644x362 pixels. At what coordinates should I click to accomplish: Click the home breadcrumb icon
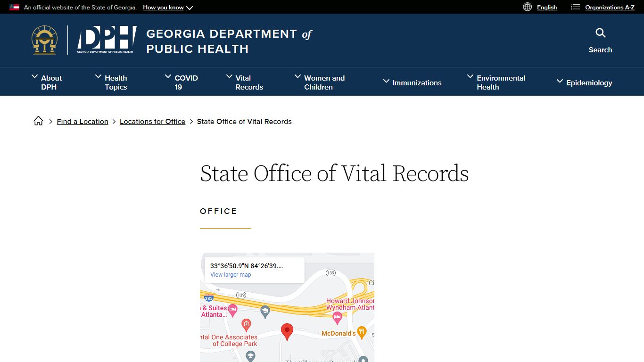point(39,121)
